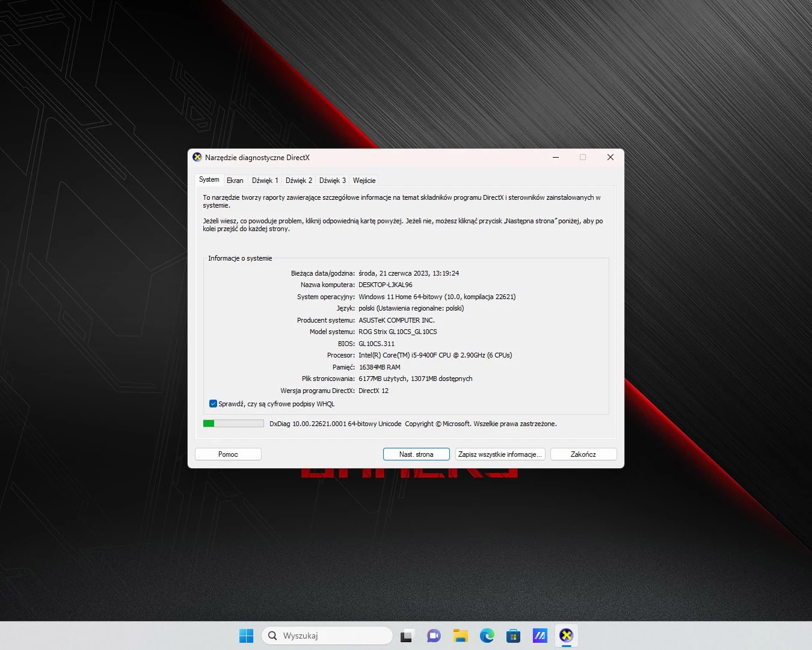The width and height of the screenshot is (812, 650).
Task: Open File Explorer from the taskbar
Action: click(461, 636)
